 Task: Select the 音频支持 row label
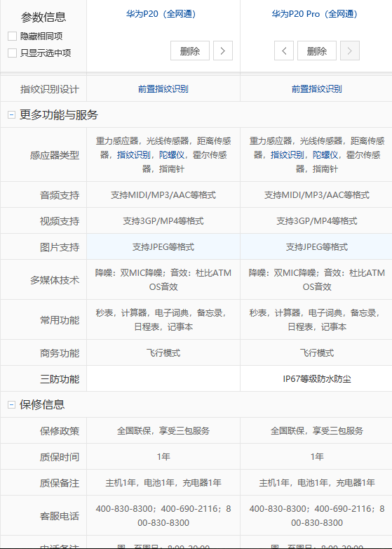[60, 195]
